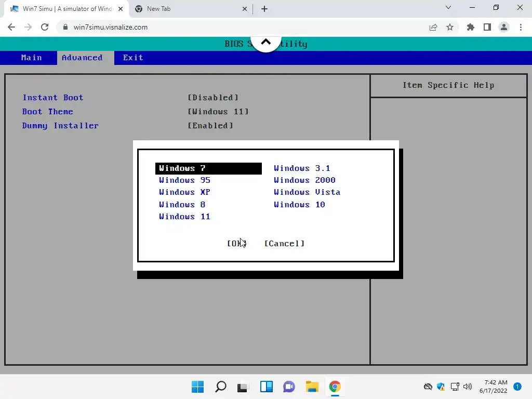Screen dimensions: 532x399
Task: Open Windows Security tray icon
Action: click(441, 387)
